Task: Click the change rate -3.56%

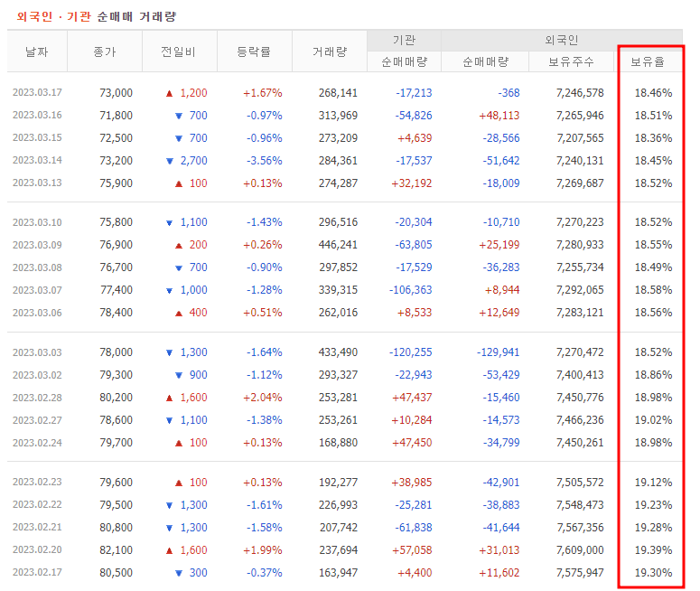Action: coord(265,160)
